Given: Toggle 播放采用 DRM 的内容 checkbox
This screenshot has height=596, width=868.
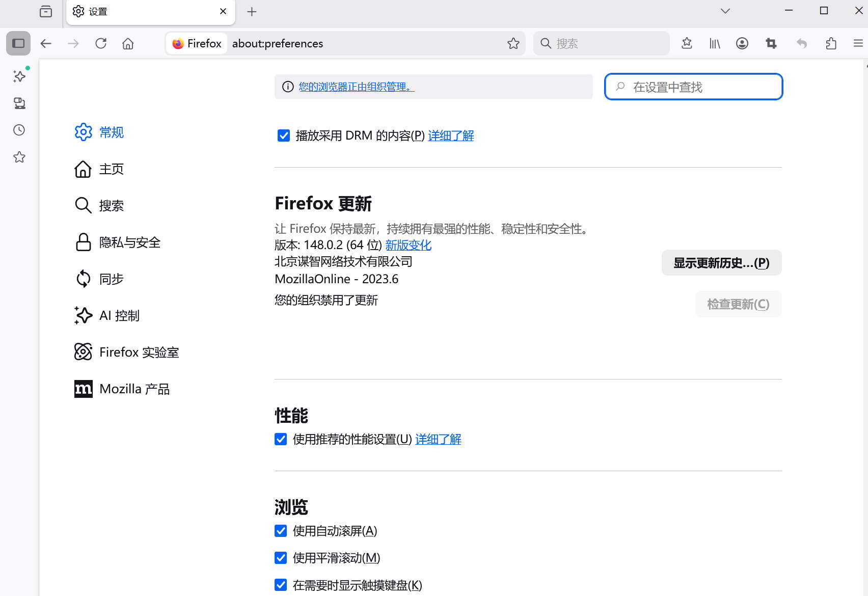Looking at the screenshot, I should tap(284, 136).
